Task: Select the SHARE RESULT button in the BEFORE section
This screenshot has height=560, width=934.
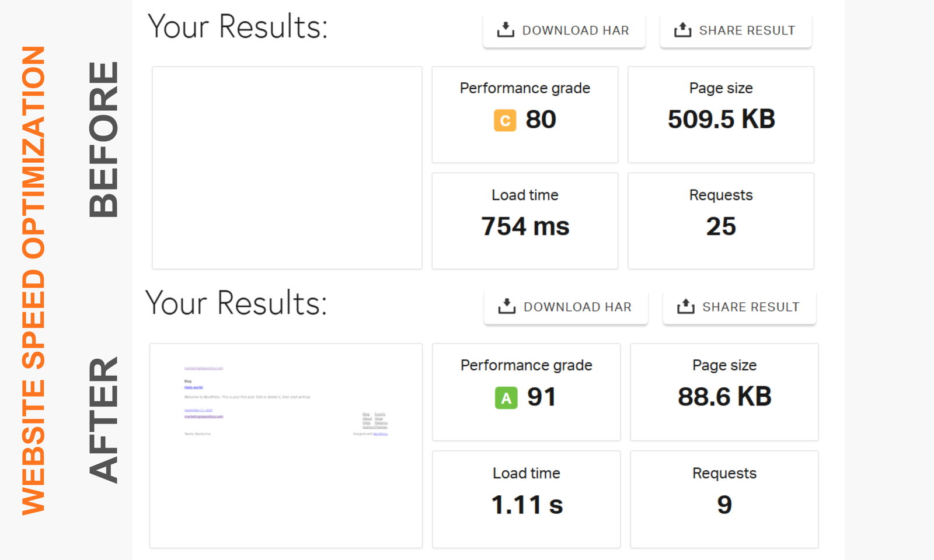Action: (x=736, y=30)
